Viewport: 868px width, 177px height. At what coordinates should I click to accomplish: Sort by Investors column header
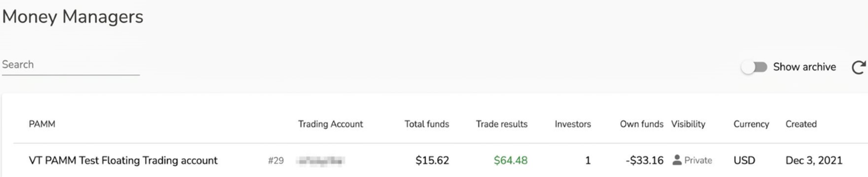(x=572, y=124)
